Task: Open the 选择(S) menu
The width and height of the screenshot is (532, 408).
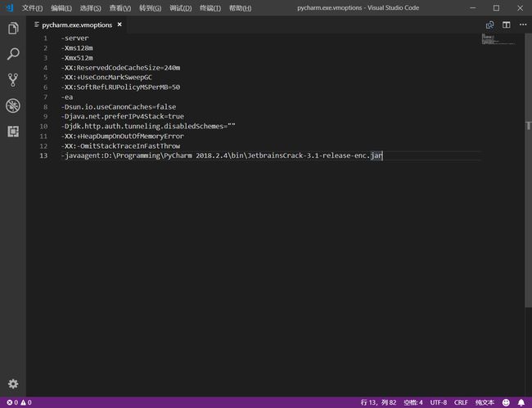Action: pyautogui.click(x=91, y=8)
